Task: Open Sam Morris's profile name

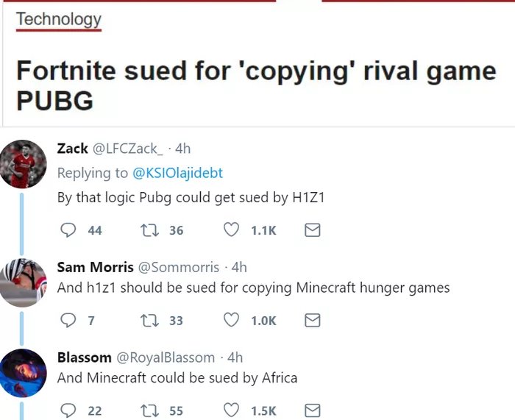Action: [x=96, y=267]
